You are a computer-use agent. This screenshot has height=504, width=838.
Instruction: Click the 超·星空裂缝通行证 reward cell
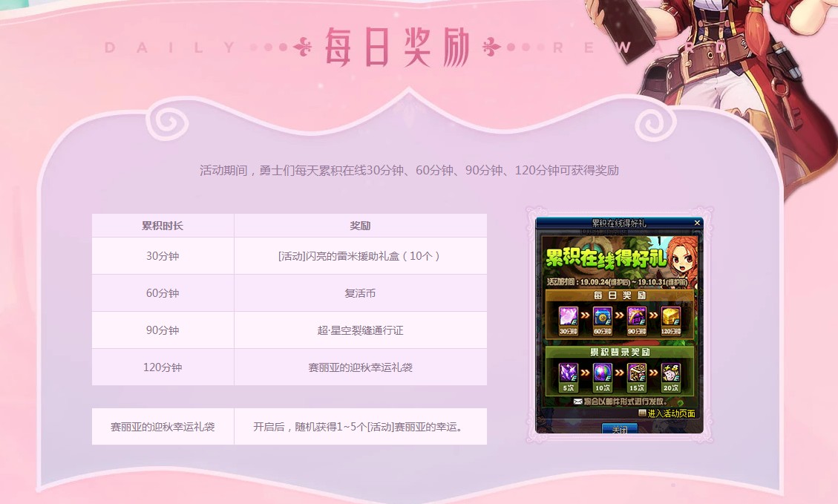pos(360,330)
